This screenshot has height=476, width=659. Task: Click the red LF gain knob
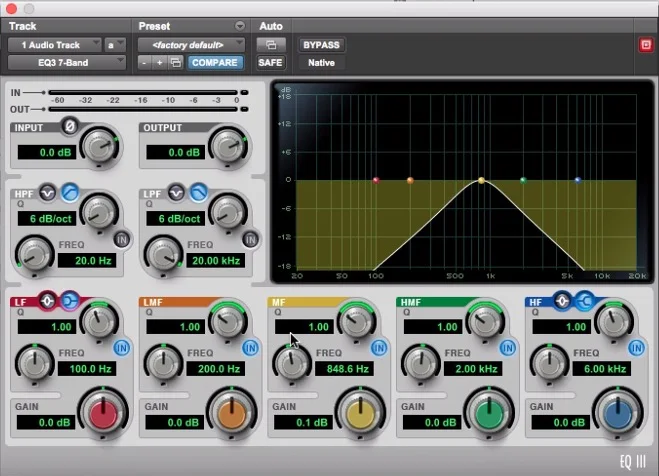(103, 413)
